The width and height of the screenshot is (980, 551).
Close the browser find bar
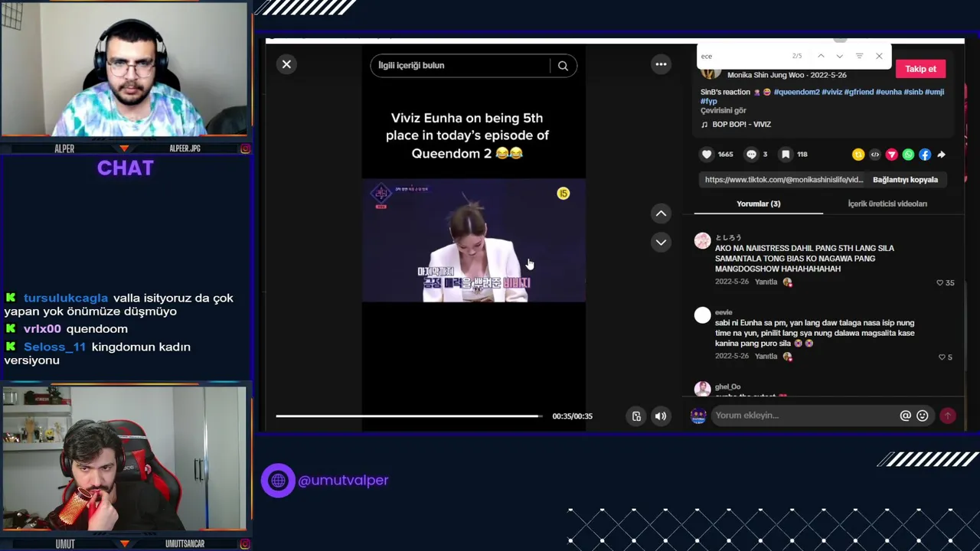click(x=879, y=56)
